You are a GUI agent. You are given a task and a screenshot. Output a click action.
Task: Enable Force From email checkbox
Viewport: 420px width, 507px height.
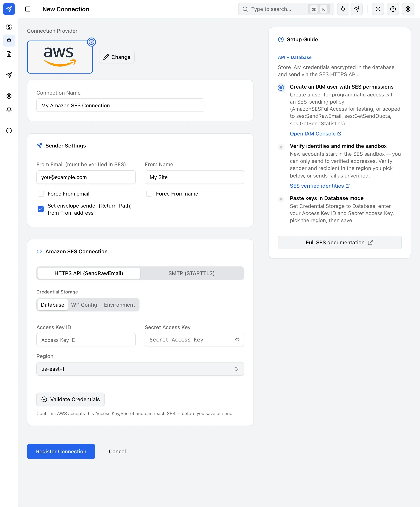coord(41,194)
